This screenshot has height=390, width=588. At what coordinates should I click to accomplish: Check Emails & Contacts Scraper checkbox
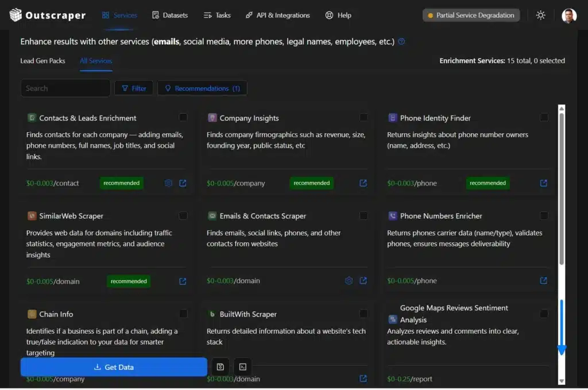click(363, 215)
